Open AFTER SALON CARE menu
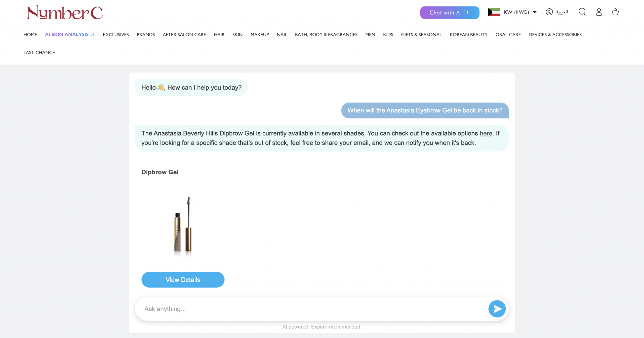The height and width of the screenshot is (338, 644). point(184,34)
